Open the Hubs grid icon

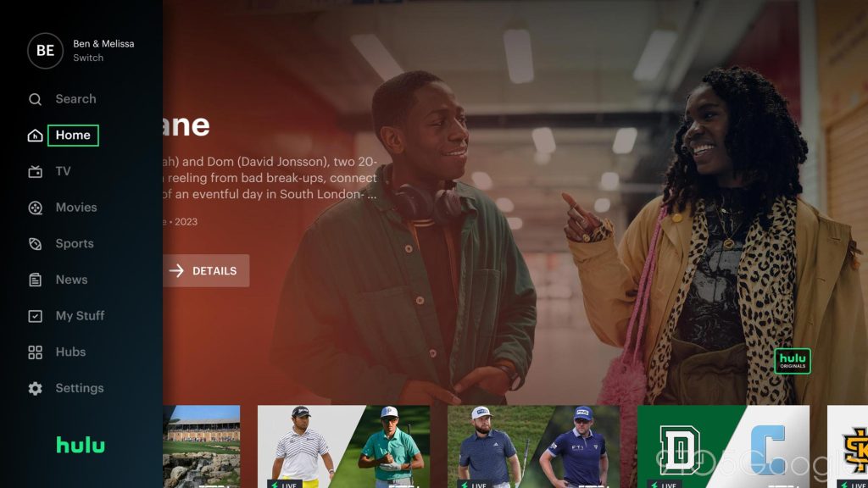point(35,352)
